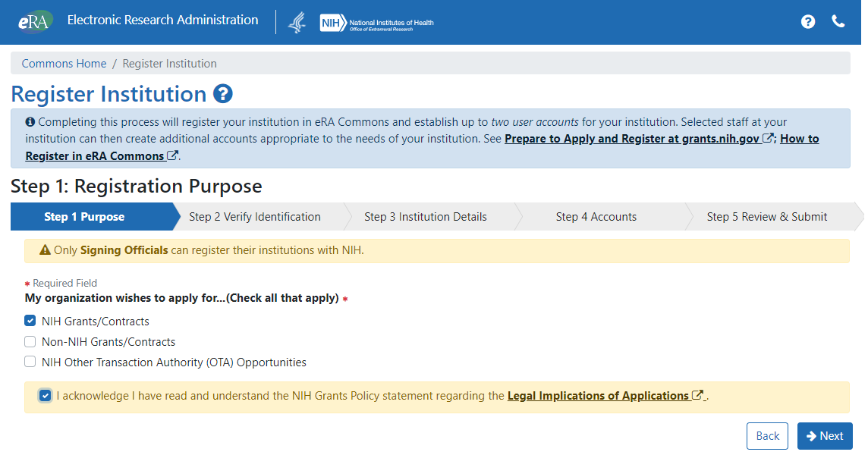This screenshot has width=868, height=455.
Task: Open the help question mark icon in header
Action: tap(808, 21)
